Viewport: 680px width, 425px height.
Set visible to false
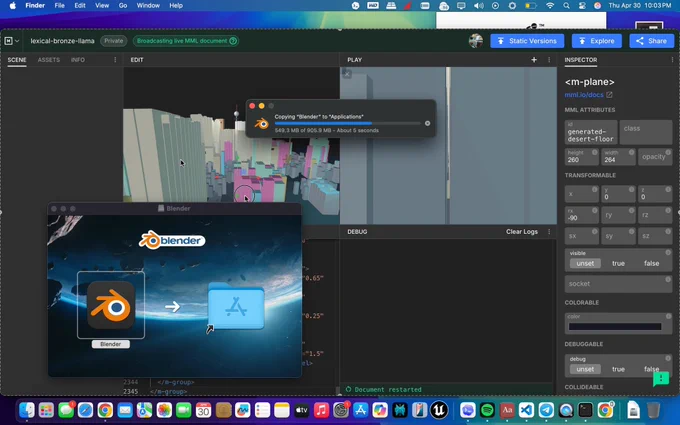pos(651,263)
